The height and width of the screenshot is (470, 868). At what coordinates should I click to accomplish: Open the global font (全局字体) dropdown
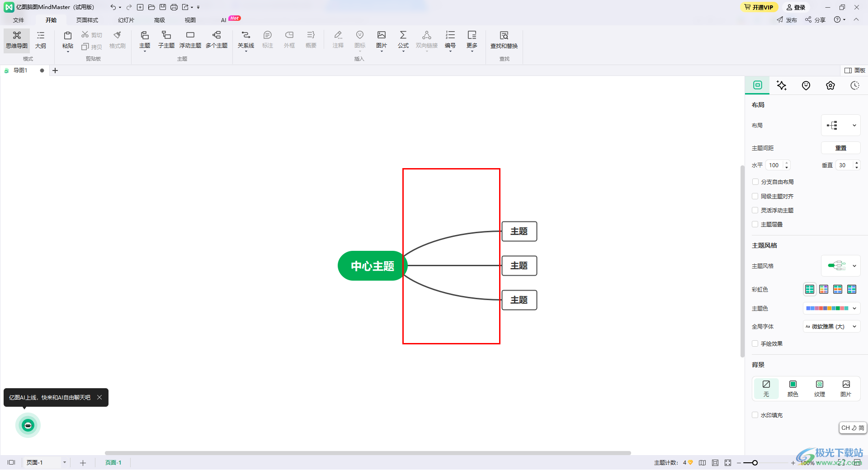831,326
